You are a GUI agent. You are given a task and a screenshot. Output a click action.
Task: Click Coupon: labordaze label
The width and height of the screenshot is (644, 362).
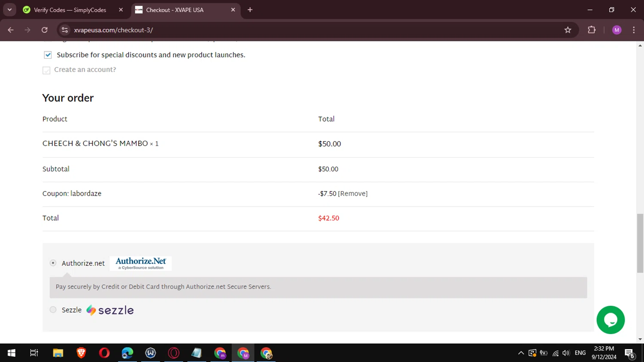pyautogui.click(x=72, y=194)
